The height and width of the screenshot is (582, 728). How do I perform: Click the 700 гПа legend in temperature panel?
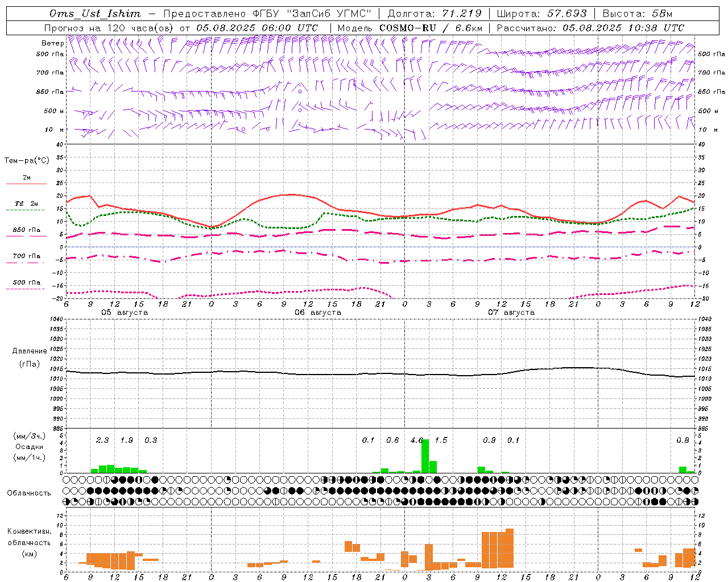tap(26, 256)
